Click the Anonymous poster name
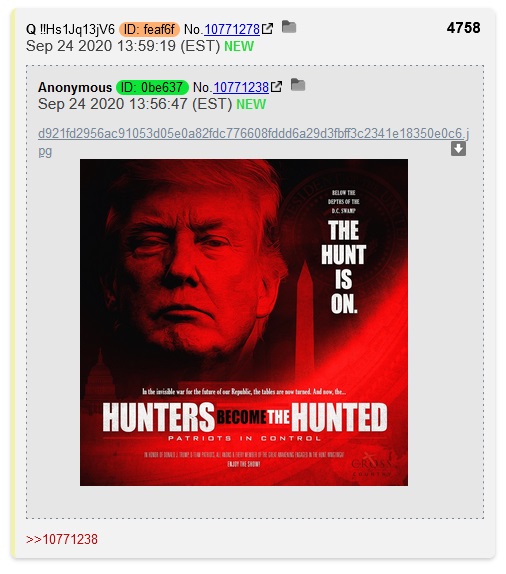 [x=75, y=87]
